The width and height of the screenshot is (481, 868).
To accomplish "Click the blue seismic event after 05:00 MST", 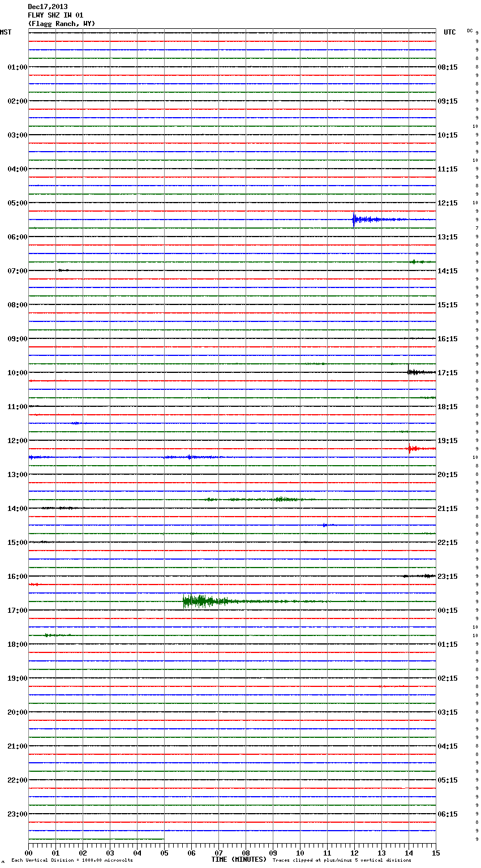I will 379,220.
